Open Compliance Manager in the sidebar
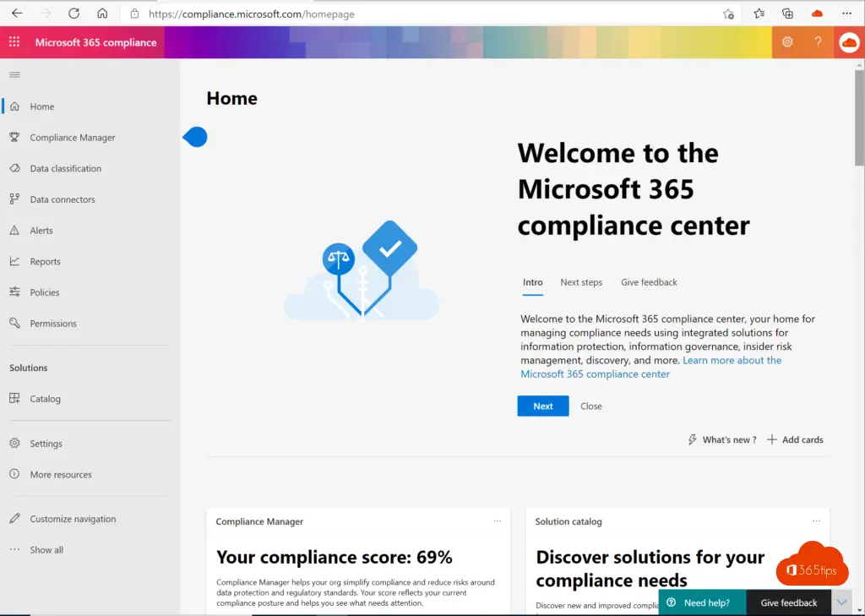 coord(73,138)
